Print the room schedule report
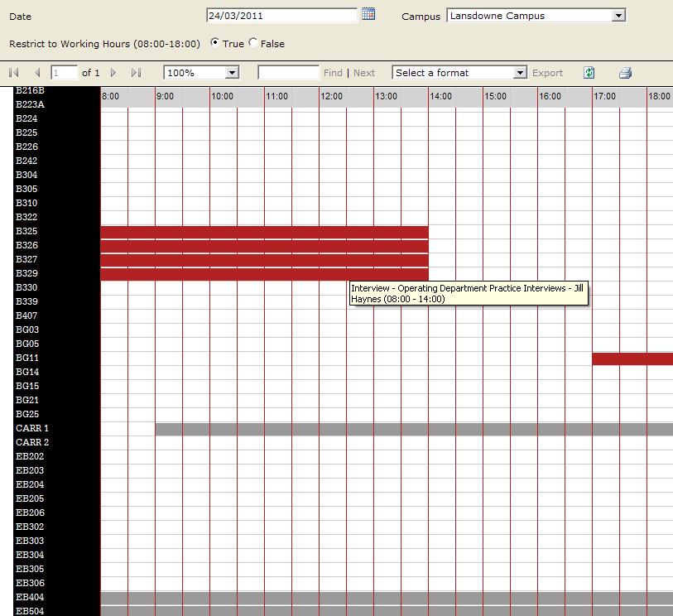 625,73
